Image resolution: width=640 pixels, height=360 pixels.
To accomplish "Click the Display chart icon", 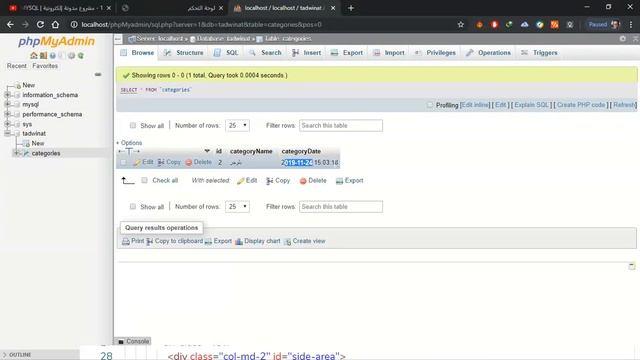I will 239,241.
